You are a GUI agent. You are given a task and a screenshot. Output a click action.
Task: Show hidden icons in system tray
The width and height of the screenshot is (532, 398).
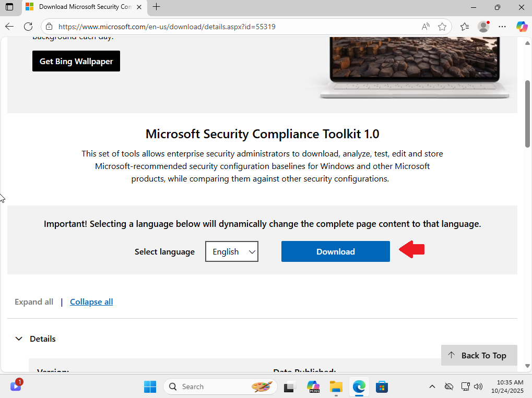click(x=432, y=387)
